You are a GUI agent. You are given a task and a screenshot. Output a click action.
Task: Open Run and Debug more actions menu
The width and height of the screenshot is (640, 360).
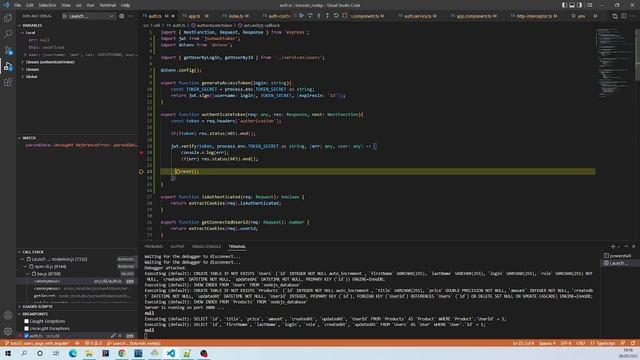tap(130, 16)
